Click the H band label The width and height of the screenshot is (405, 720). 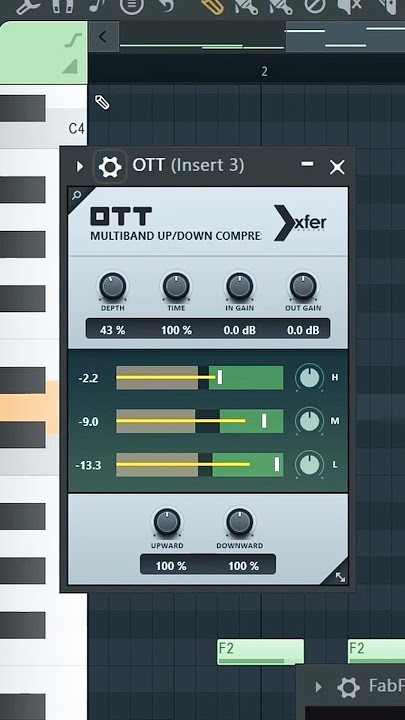335,377
